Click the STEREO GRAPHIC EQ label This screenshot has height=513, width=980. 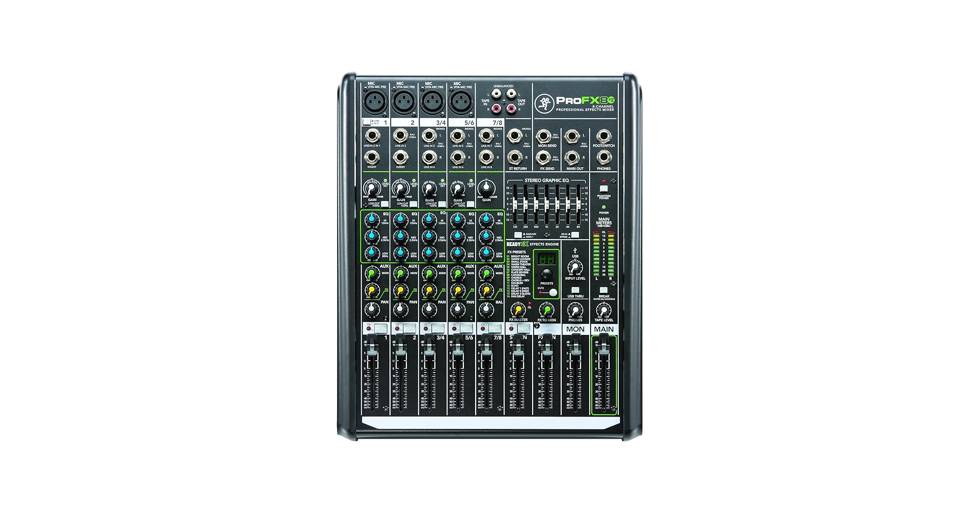546,181
